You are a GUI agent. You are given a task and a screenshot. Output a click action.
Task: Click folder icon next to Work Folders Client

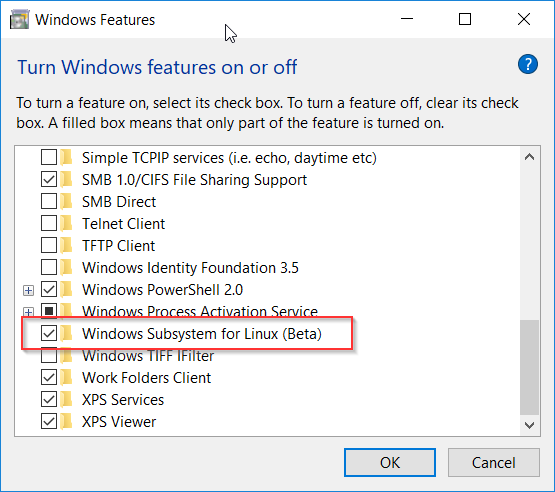pyautogui.click(x=66, y=378)
